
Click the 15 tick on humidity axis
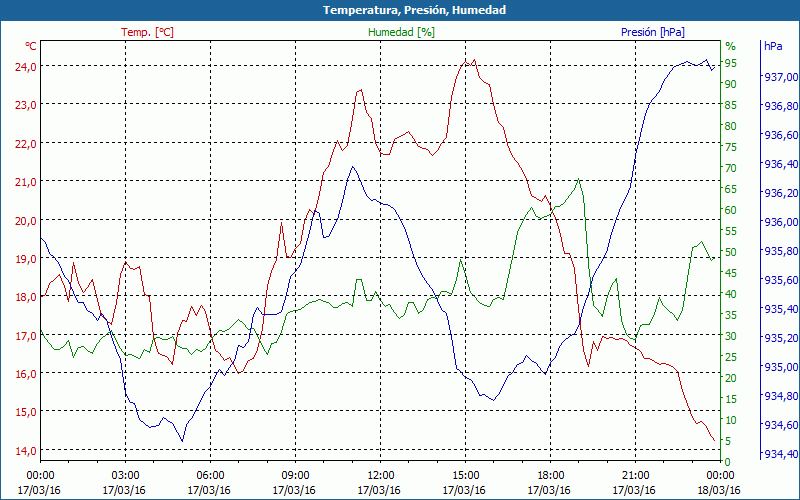coord(731,399)
